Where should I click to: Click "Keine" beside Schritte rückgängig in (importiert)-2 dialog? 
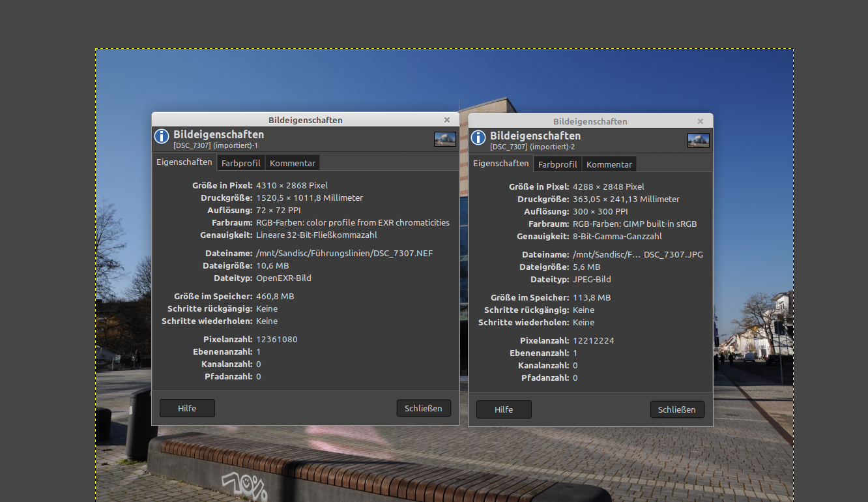pos(583,310)
